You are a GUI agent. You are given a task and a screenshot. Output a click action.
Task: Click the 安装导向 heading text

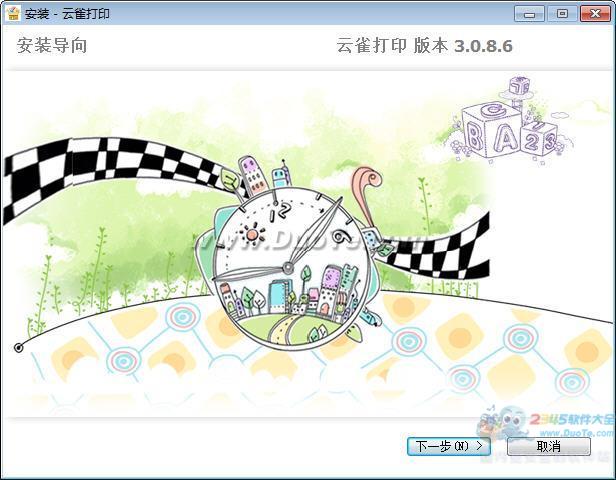(x=52, y=46)
